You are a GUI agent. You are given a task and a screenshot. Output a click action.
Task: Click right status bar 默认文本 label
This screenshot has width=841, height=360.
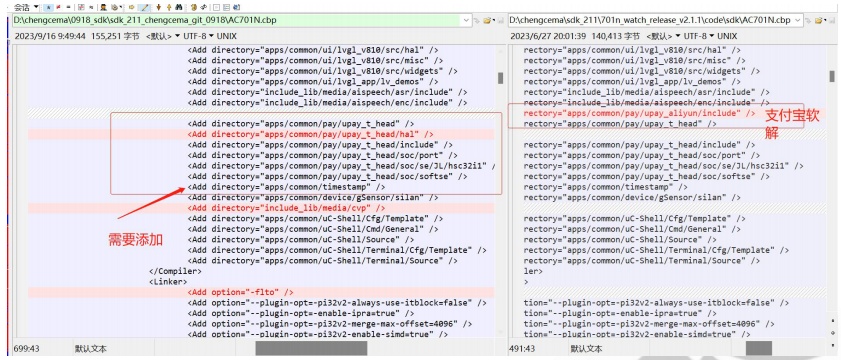click(587, 349)
